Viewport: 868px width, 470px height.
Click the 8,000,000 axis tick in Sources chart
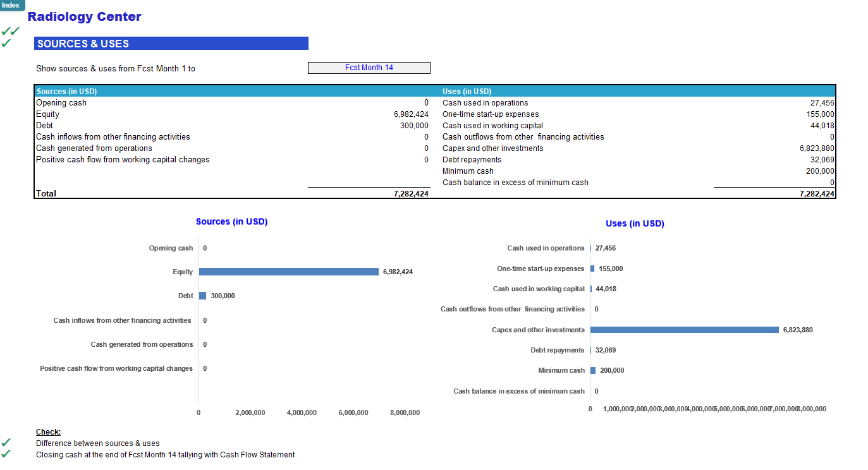point(405,413)
